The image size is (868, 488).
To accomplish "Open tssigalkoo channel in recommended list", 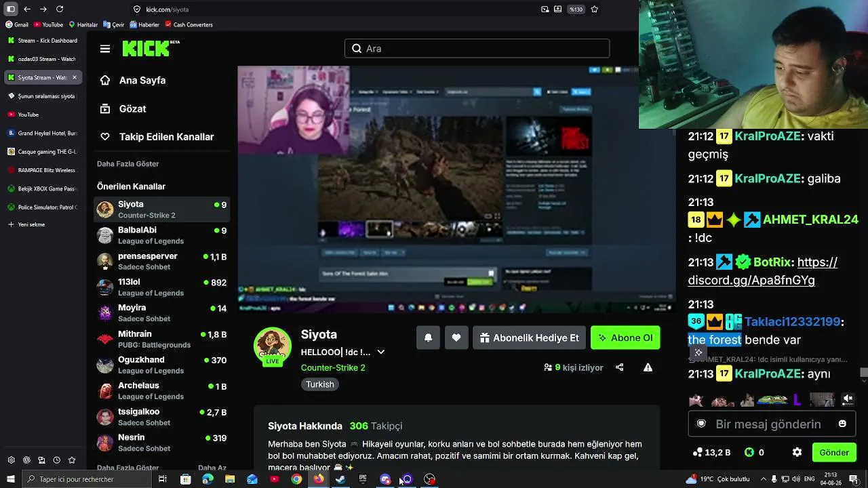I will click(x=161, y=417).
